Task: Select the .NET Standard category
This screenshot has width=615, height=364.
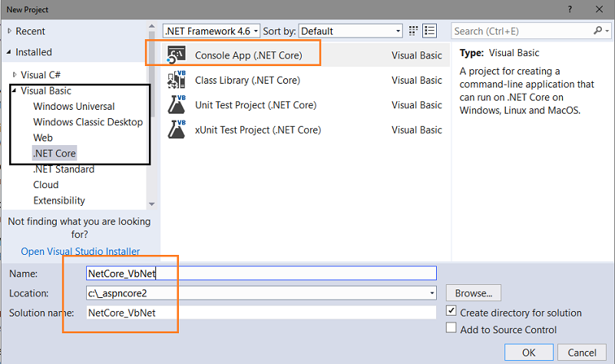Action: [x=64, y=169]
